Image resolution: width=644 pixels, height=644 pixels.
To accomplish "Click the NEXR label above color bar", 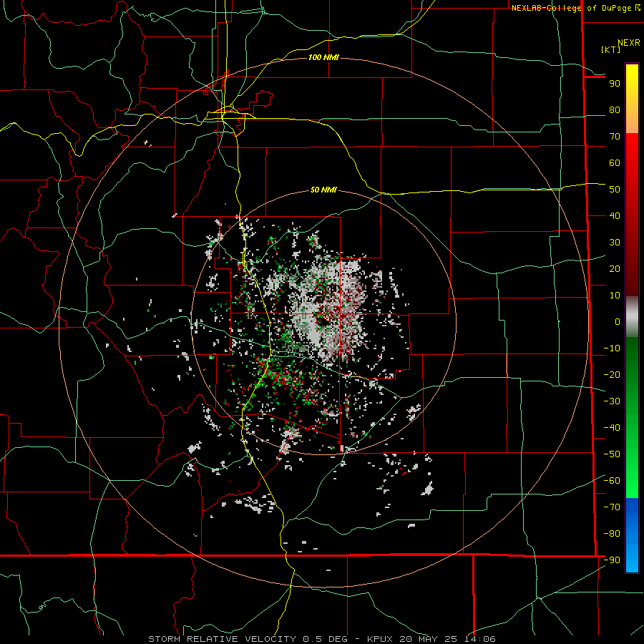I will coord(629,43).
